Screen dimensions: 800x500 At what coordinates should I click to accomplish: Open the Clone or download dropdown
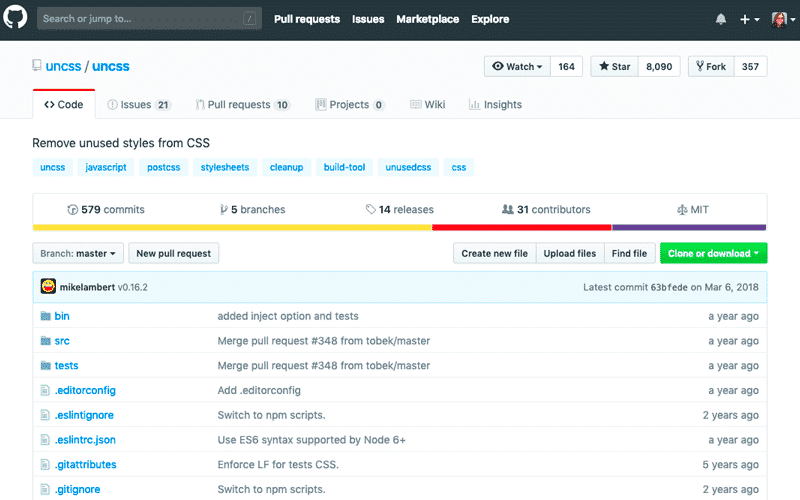pos(713,254)
